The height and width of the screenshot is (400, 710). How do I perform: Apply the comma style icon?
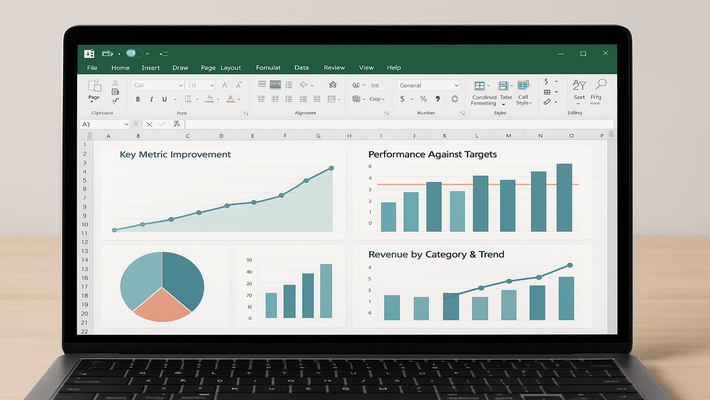coord(438,99)
